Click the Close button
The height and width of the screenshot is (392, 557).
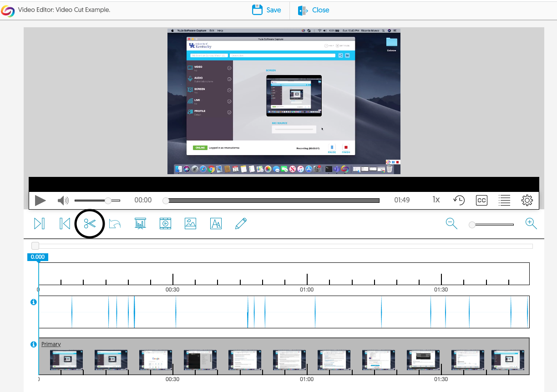(314, 10)
